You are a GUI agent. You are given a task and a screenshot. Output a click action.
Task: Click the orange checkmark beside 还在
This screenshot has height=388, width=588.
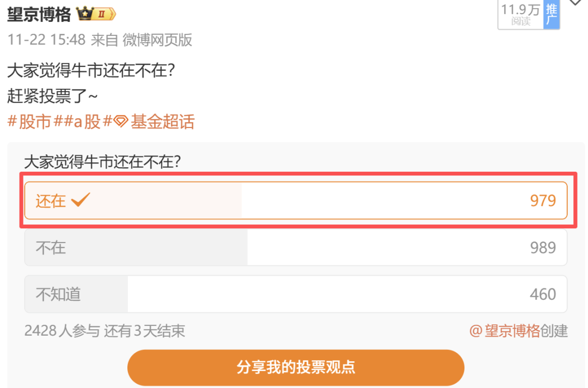(x=80, y=200)
